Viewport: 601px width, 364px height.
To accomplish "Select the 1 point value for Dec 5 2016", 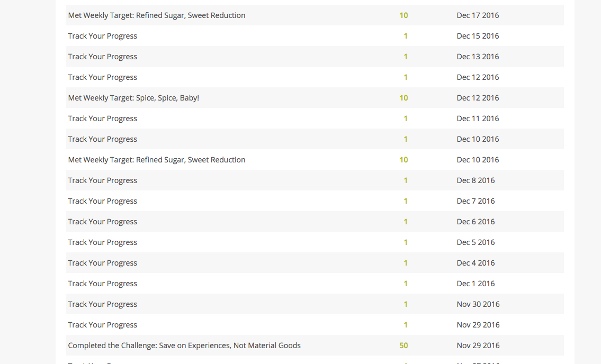I will pos(406,242).
